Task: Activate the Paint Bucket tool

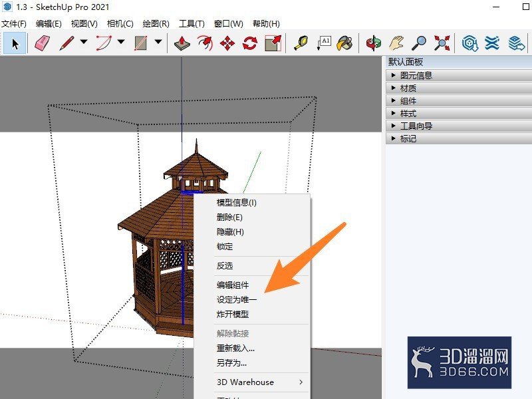Action: point(344,43)
